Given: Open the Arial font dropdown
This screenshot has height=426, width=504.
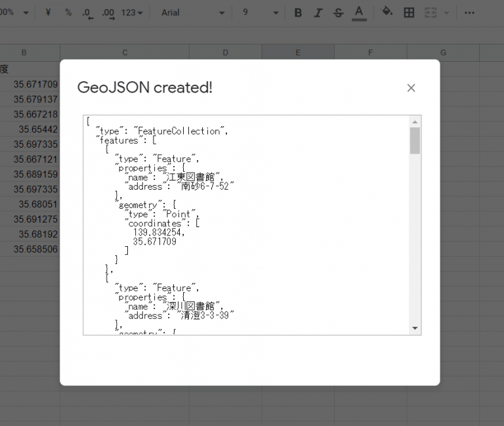Looking at the screenshot, I should pos(193,13).
